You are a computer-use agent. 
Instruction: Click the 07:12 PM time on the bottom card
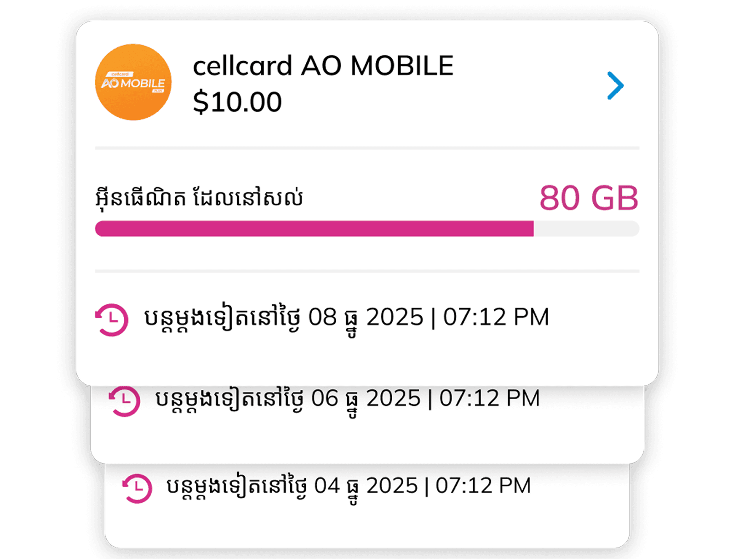(483, 486)
